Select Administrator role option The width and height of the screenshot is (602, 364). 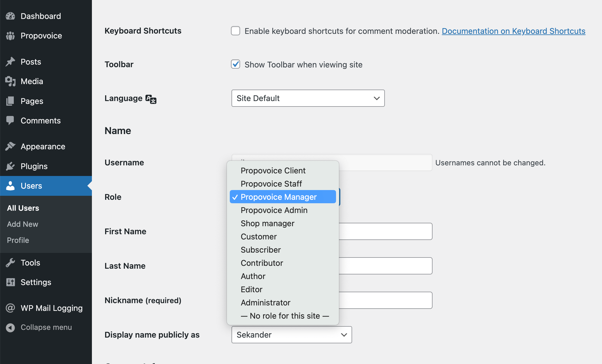[283, 303]
